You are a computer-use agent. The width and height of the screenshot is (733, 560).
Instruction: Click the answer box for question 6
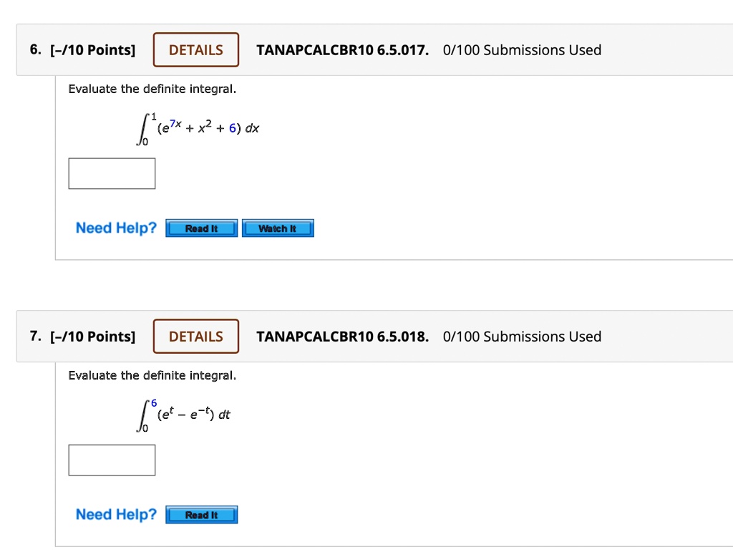(x=112, y=173)
